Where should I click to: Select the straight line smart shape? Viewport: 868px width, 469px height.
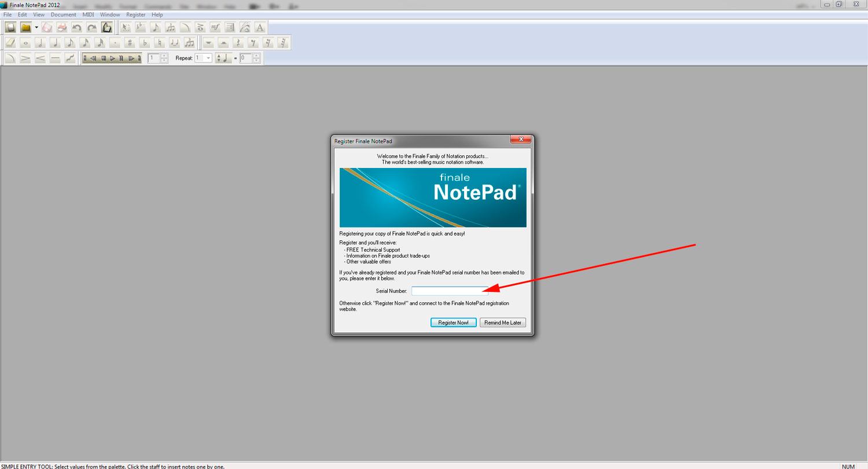[55, 58]
